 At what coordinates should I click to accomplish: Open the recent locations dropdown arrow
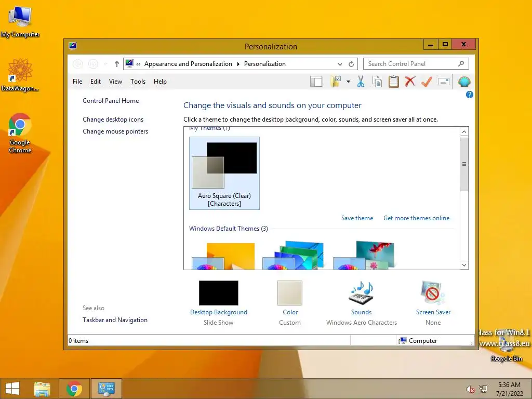pyautogui.click(x=105, y=64)
